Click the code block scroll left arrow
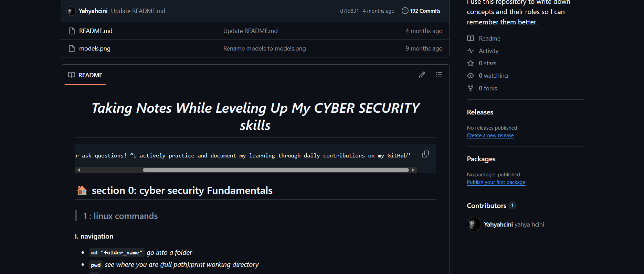Viewport: 644px width, 274px height. click(x=79, y=170)
